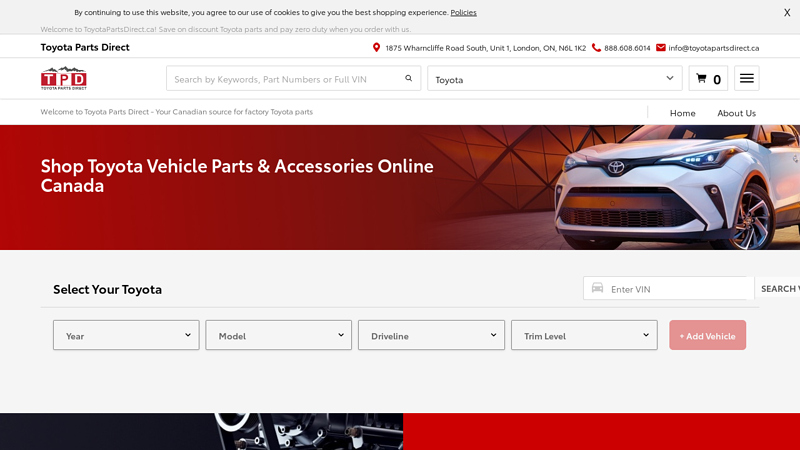Click the red phone icon

click(x=596, y=47)
